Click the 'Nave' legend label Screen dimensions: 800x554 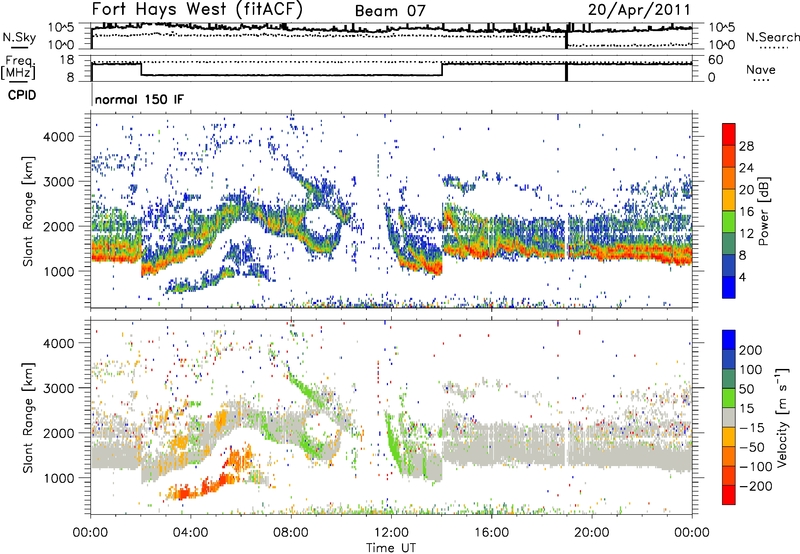click(x=761, y=69)
